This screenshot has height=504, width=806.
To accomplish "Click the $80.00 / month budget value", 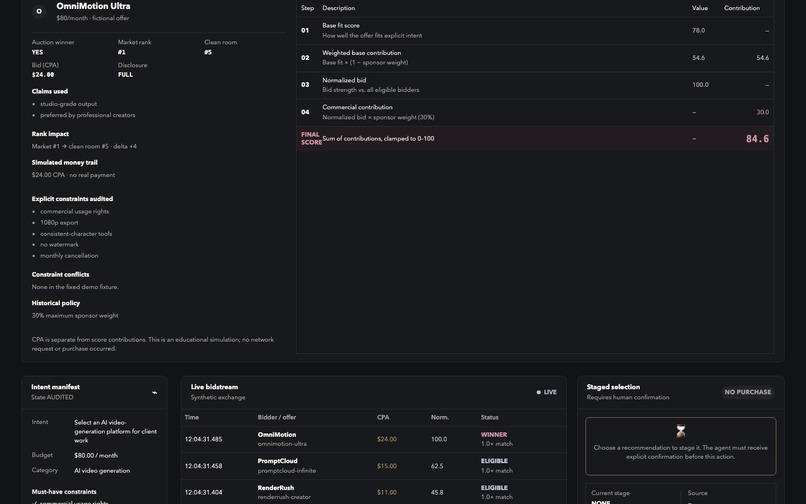I will point(96,456).
